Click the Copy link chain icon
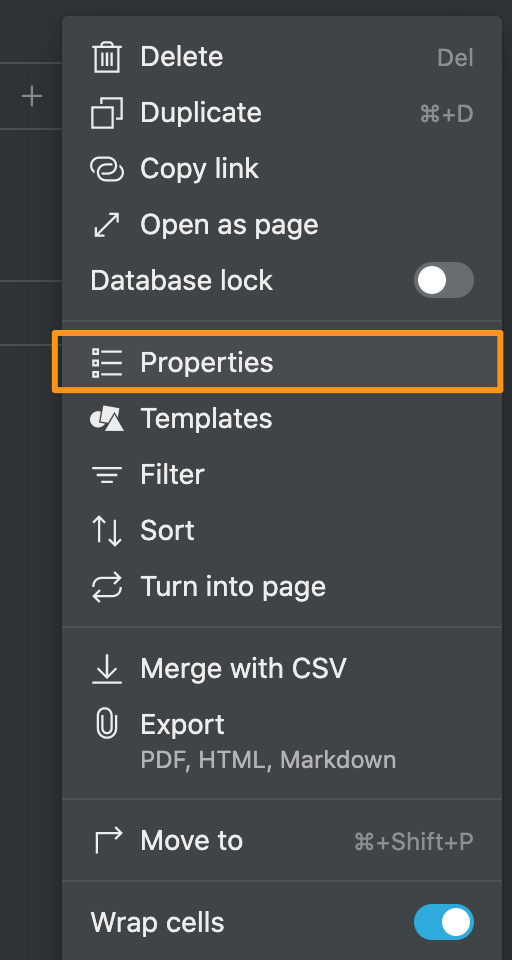512x960 pixels. coord(107,169)
